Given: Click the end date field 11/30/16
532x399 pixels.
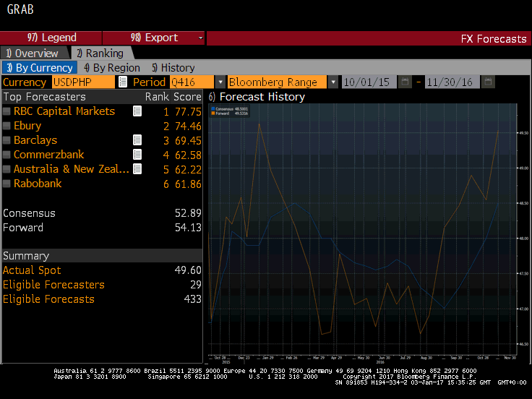Looking at the screenshot, I should pos(452,82).
